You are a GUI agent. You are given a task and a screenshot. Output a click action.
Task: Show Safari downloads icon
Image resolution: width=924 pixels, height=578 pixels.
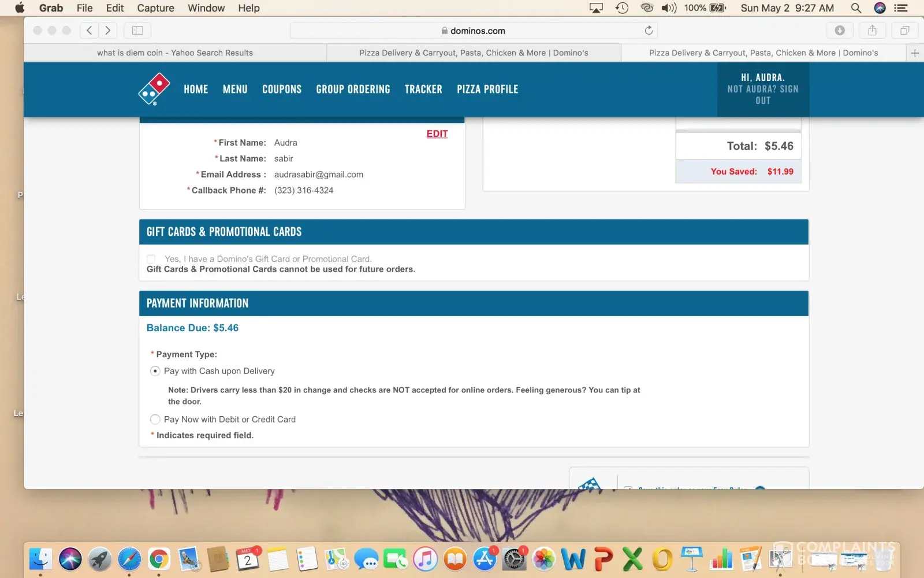point(840,31)
